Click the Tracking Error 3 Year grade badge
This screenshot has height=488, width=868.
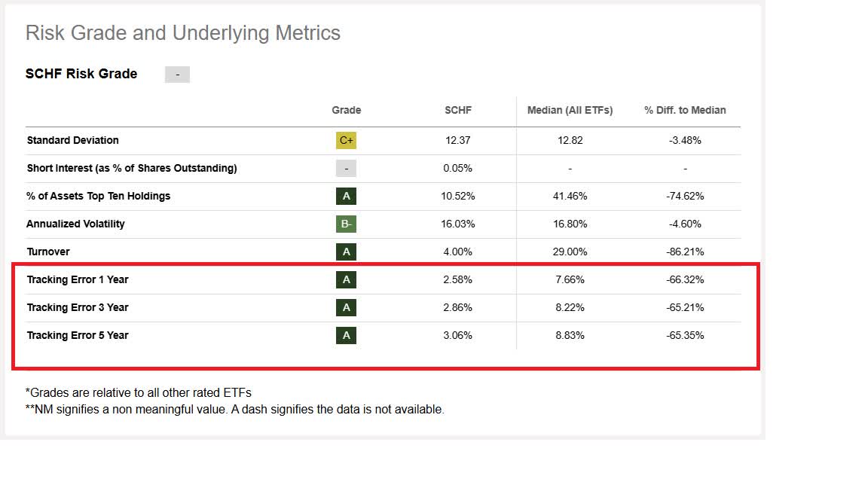tap(346, 307)
